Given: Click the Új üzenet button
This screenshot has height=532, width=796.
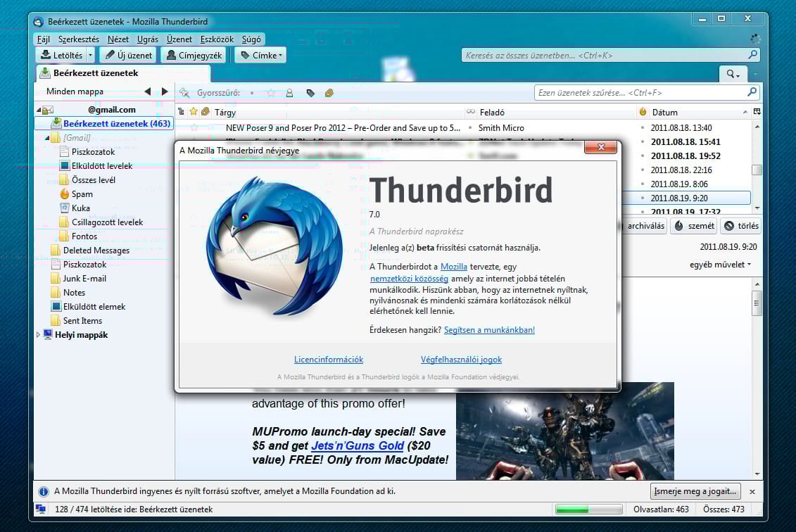Looking at the screenshot, I should click(129, 55).
